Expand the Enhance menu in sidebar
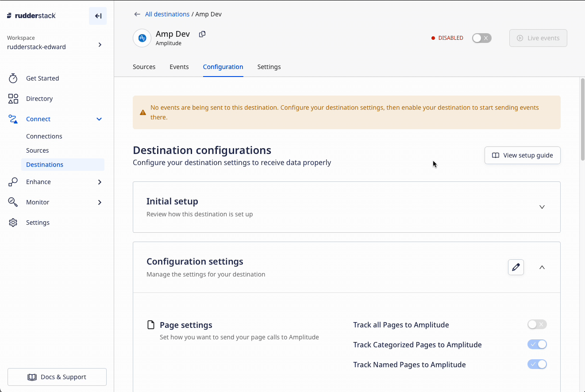This screenshot has height=392, width=585. pyautogui.click(x=100, y=182)
